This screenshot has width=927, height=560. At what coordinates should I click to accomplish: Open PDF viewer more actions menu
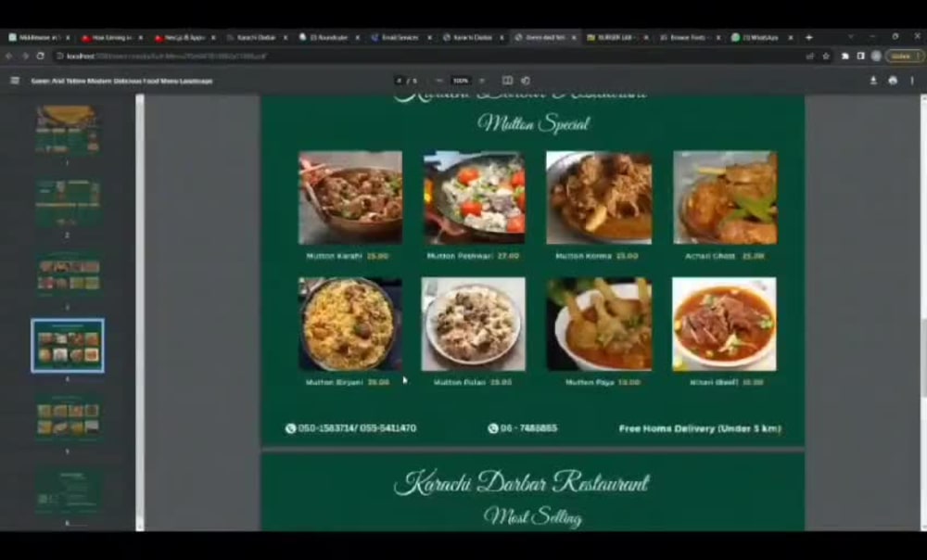[912, 81]
